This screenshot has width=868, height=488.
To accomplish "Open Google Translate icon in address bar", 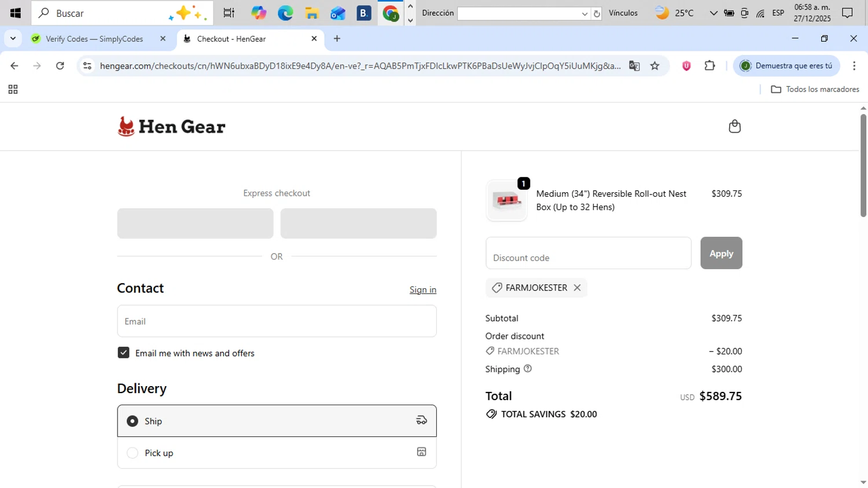I will [634, 65].
